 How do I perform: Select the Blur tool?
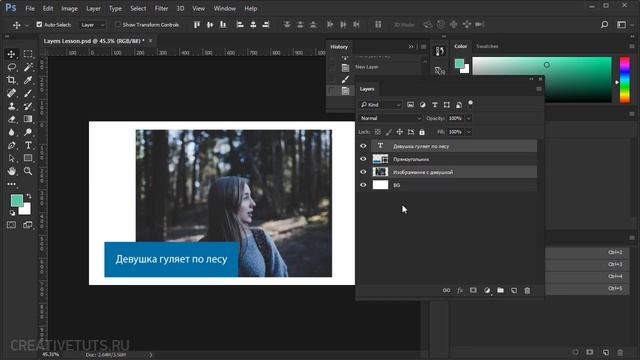[x=11, y=132]
